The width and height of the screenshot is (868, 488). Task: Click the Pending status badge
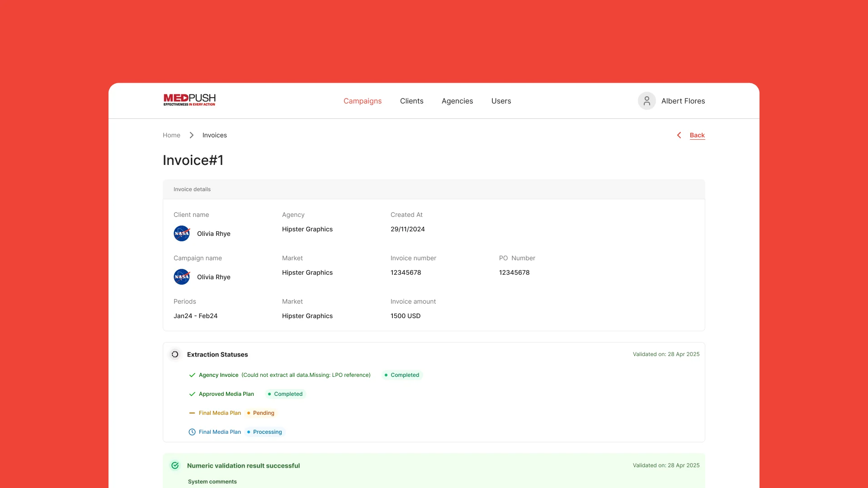point(261,413)
